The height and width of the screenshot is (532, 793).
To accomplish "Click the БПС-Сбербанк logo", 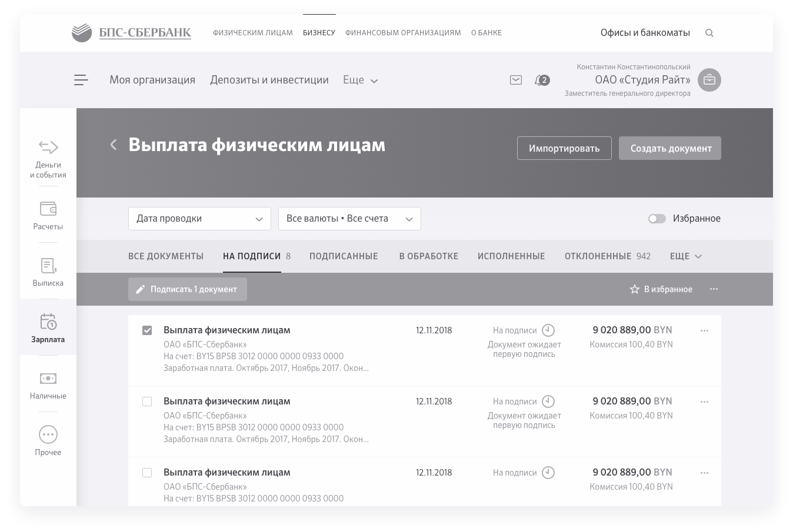I will (x=131, y=32).
